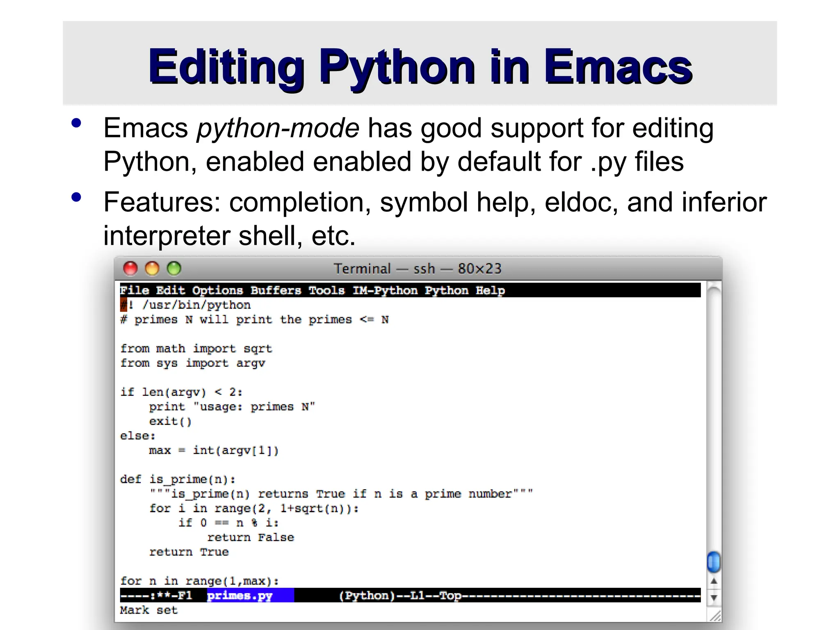Screen dimensions: 840x630
Task: Open the Help menu
Action: [x=490, y=290]
